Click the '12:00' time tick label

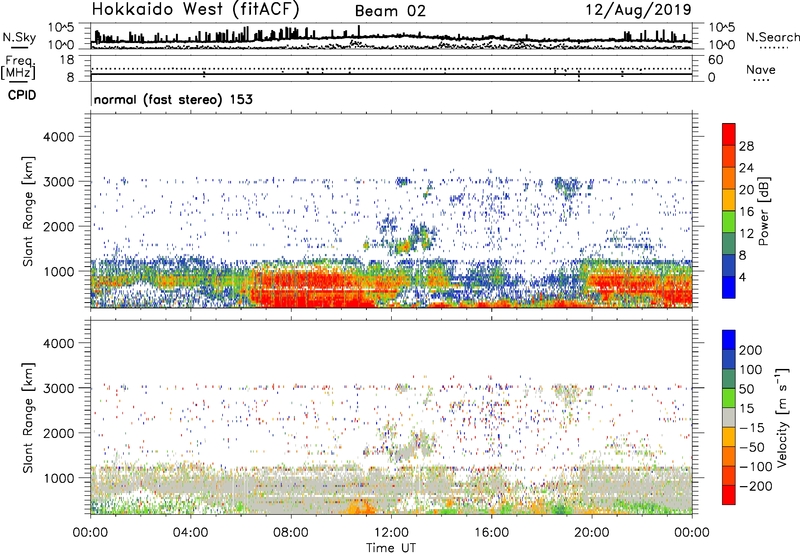tap(391, 533)
